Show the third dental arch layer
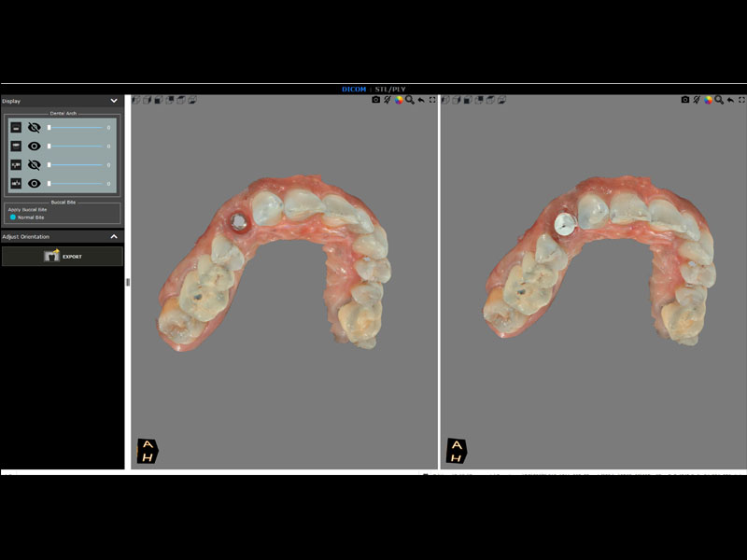The height and width of the screenshot is (560, 747). tap(34, 165)
